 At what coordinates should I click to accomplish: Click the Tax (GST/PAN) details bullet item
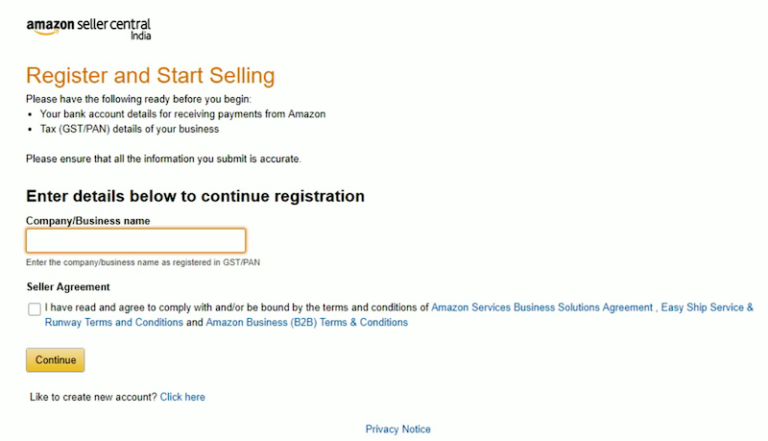pyautogui.click(x=129, y=129)
